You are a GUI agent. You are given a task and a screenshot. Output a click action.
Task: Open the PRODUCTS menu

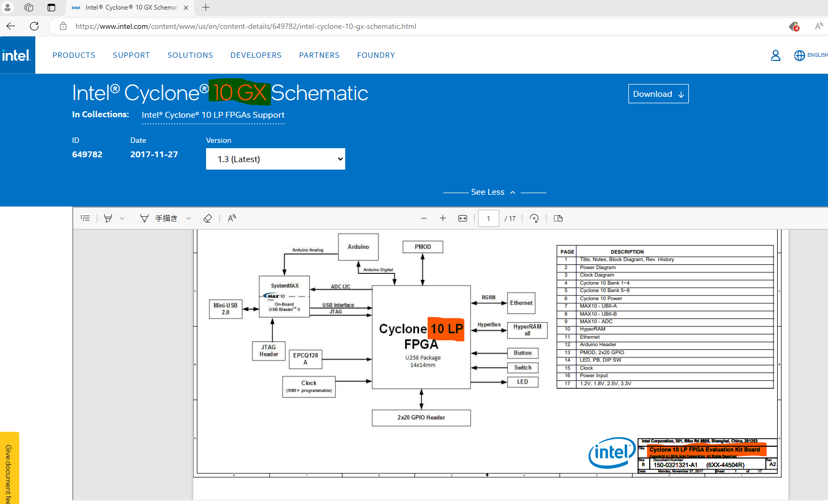pyautogui.click(x=74, y=55)
